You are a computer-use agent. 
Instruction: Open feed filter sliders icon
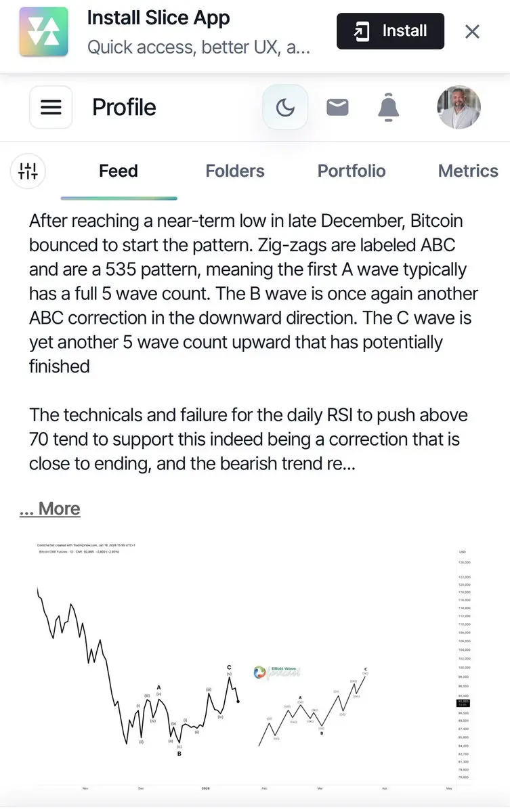28,171
